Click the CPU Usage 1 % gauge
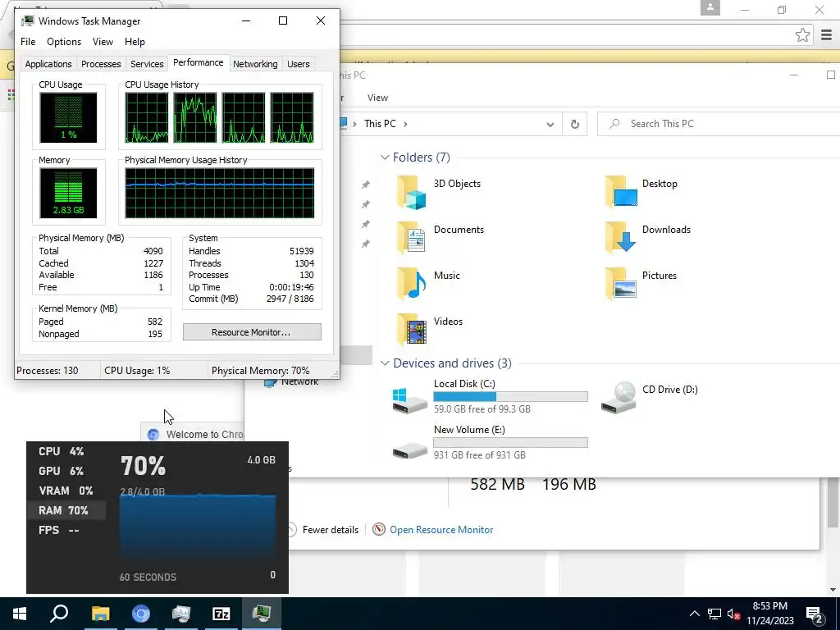Screen dimensions: 840x630 pyautogui.click(x=69, y=118)
